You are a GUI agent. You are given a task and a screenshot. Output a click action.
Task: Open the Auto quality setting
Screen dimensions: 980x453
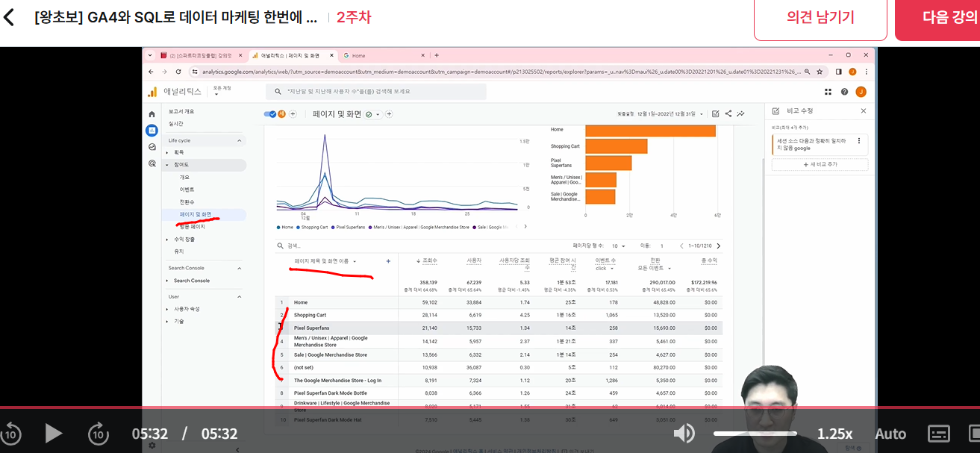pos(890,434)
